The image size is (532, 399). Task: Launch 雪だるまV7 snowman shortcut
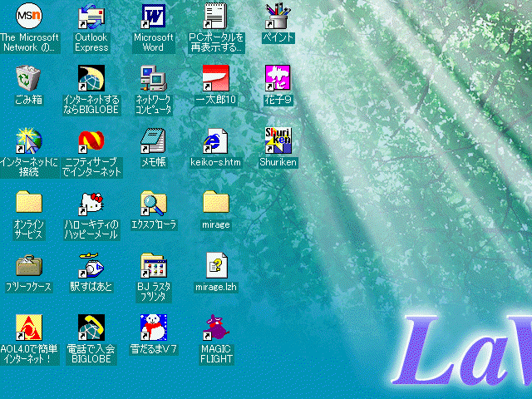click(x=153, y=328)
